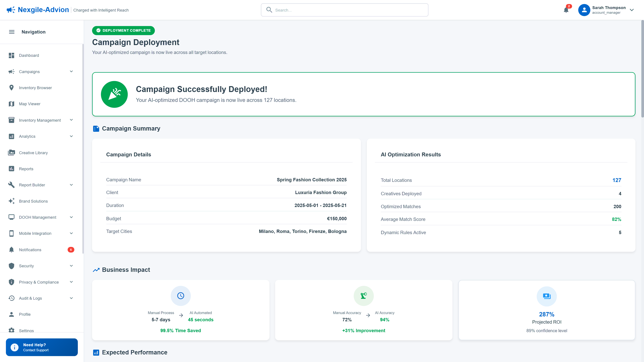Expand the Campaigns submenu chevron
Image resolution: width=644 pixels, height=362 pixels.
coord(71,71)
